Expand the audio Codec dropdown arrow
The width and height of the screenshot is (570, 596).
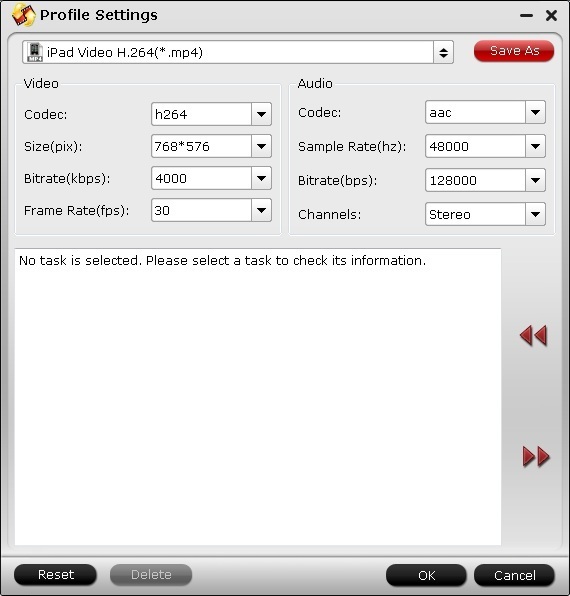coord(535,112)
